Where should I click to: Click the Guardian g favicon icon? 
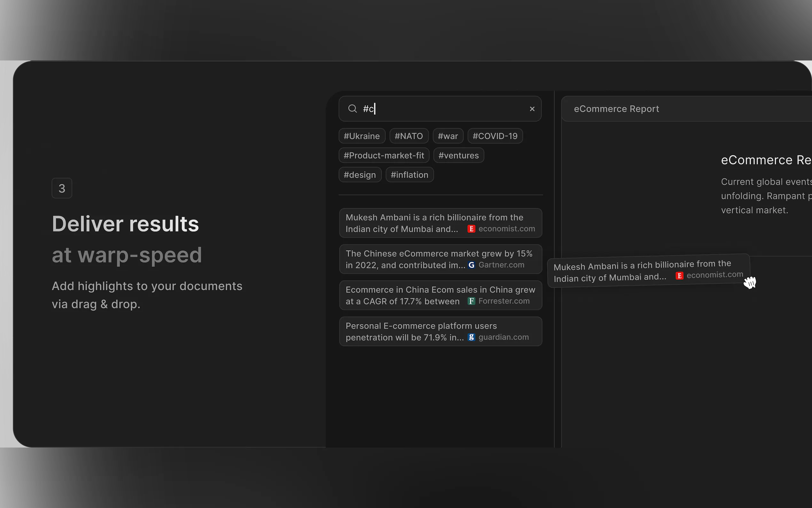(x=471, y=337)
